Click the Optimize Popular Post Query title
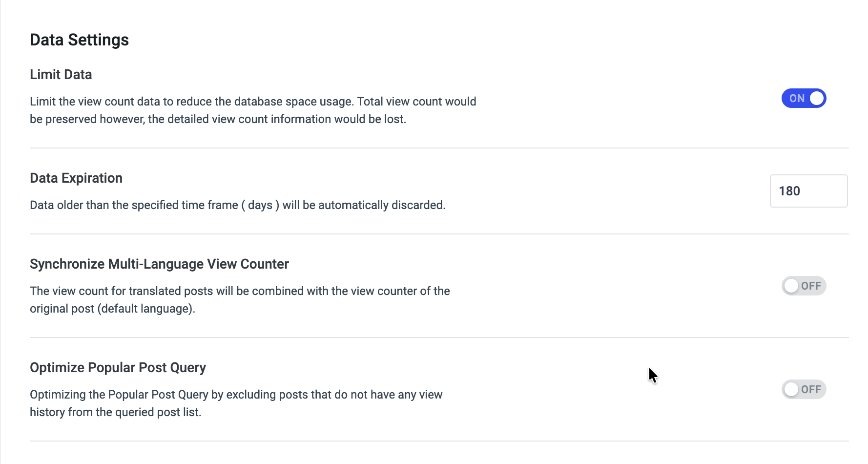 (118, 367)
